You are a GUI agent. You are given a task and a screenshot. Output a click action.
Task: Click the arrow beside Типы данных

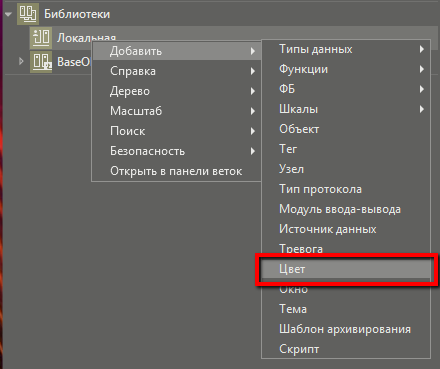click(x=422, y=49)
